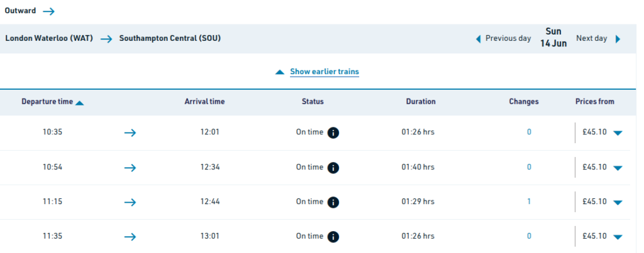Expand price options for the 10:54 train
The width and height of the screenshot is (644, 253).
click(618, 168)
